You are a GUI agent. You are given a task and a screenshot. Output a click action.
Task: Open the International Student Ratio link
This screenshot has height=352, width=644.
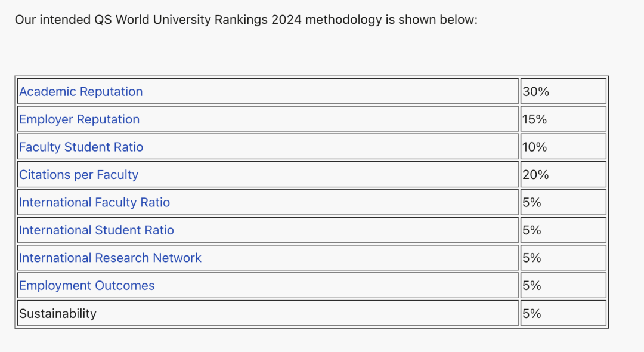click(x=97, y=230)
